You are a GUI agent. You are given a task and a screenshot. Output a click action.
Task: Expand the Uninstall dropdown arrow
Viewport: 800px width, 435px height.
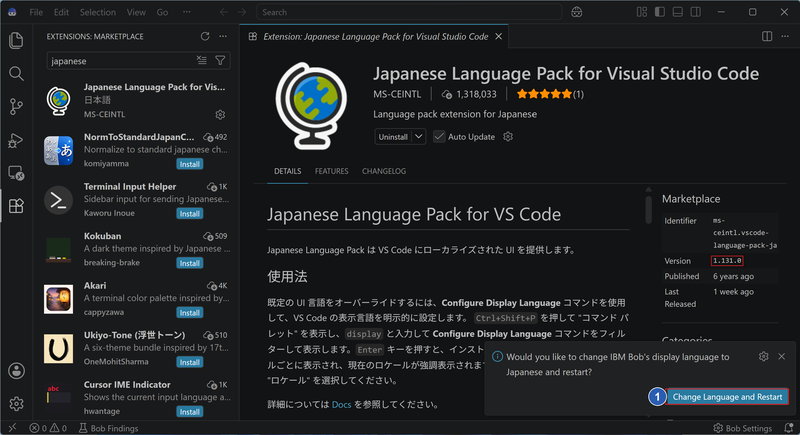(418, 137)
